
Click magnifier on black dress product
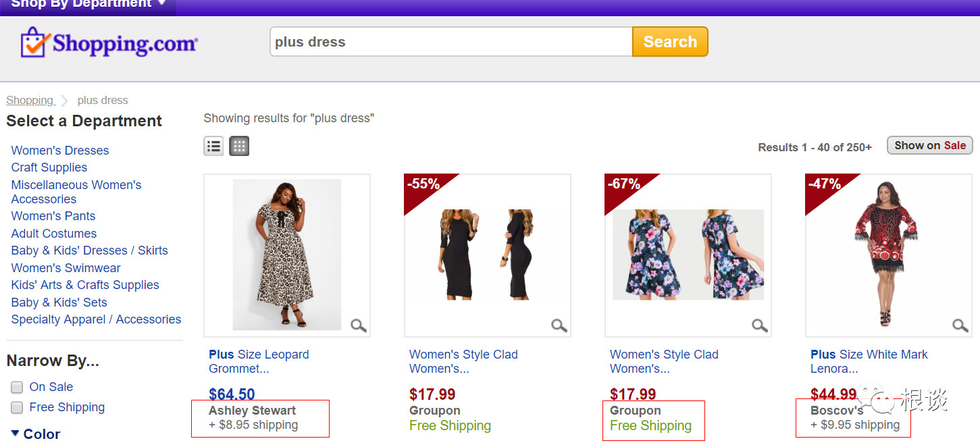(x=559, y=325)
